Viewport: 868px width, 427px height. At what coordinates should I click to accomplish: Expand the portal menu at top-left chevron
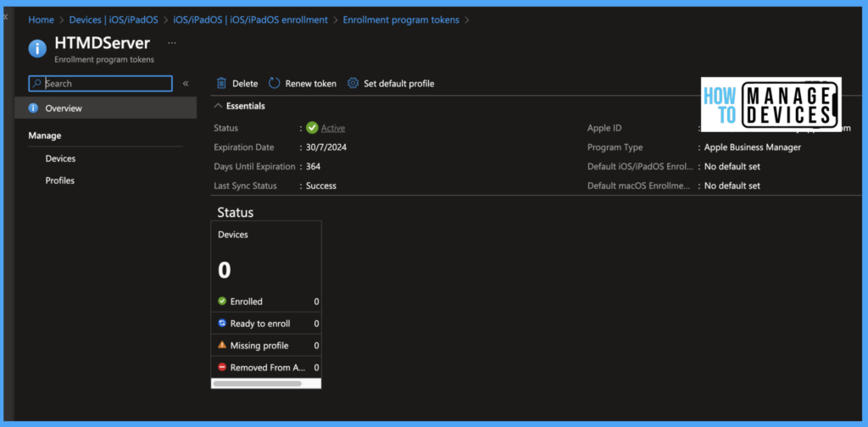pyautogui.click(x=6, y=17)
